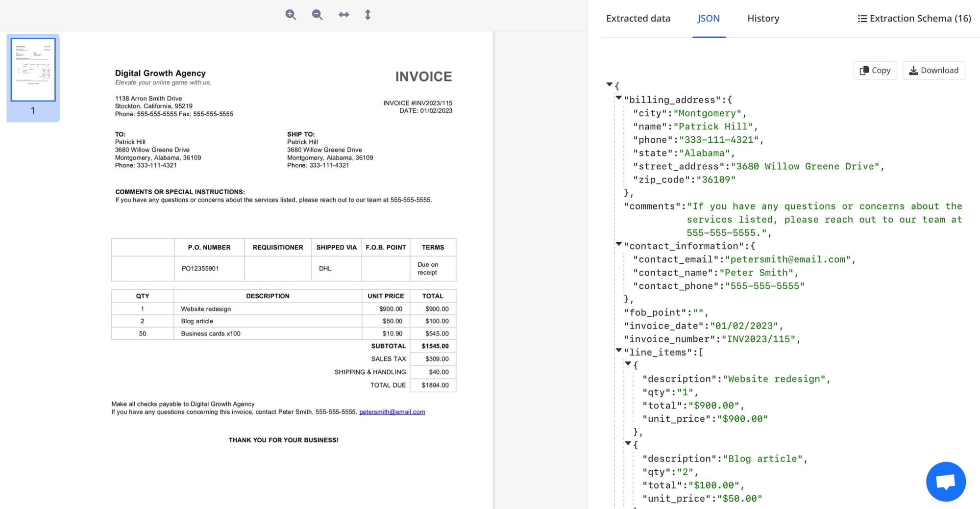Open Extraction Schema (16) panel
980x509 pixels.
click(920, 19)
